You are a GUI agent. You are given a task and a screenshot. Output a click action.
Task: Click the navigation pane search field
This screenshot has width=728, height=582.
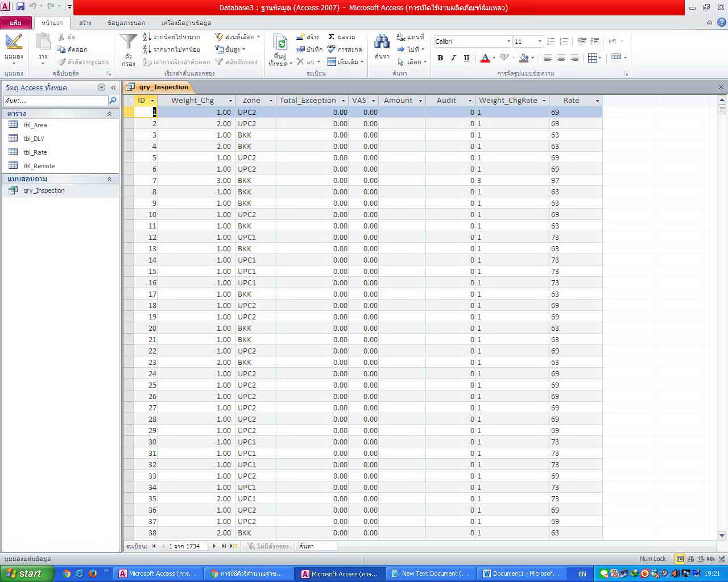pos(56,101)
